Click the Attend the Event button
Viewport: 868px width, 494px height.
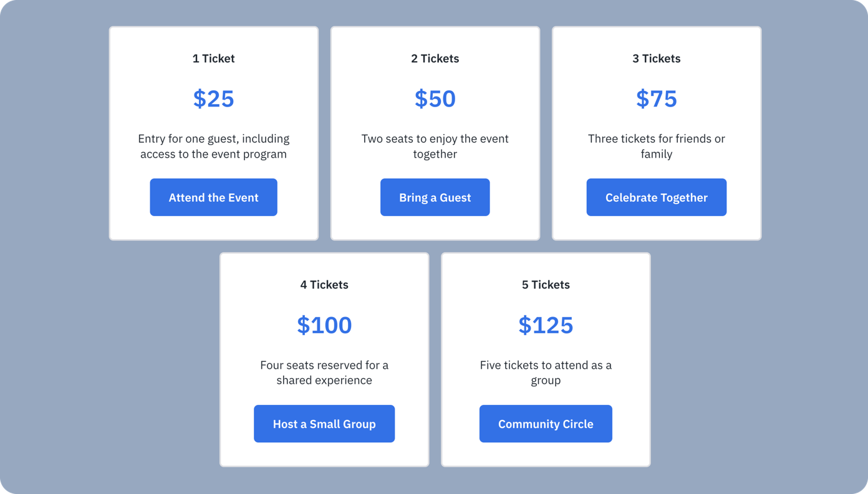coord(213,197)
